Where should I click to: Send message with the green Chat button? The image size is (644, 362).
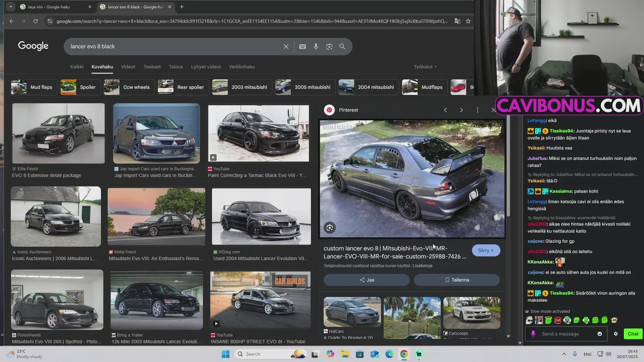633,334
